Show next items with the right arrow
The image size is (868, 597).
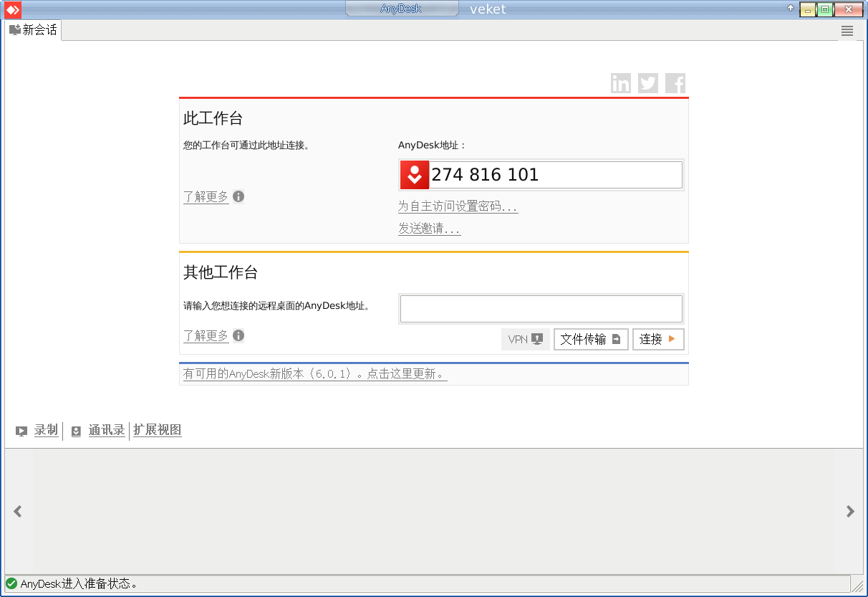tap(850, 512)
